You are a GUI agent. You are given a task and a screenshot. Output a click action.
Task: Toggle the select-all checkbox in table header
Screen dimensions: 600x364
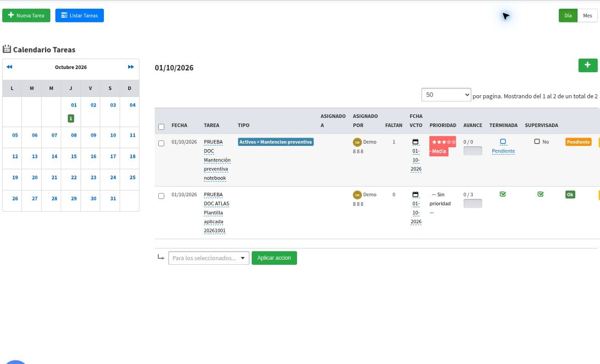(161, 127)
